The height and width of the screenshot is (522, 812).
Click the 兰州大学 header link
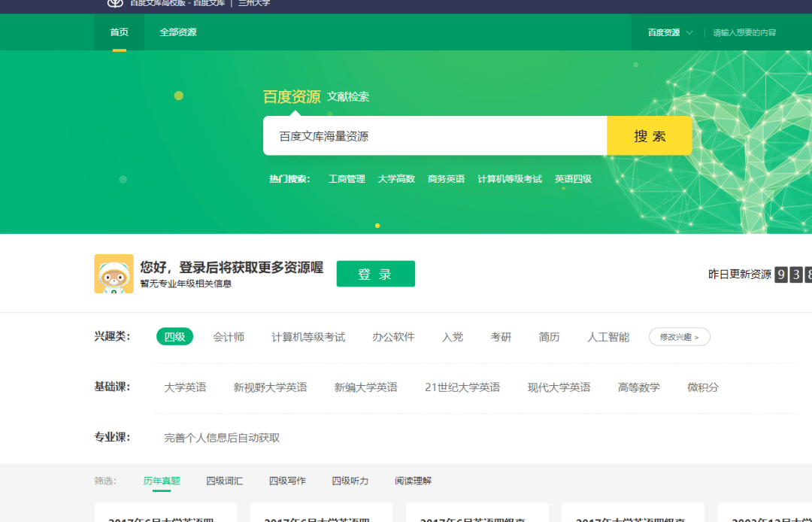tap(254, 3)
